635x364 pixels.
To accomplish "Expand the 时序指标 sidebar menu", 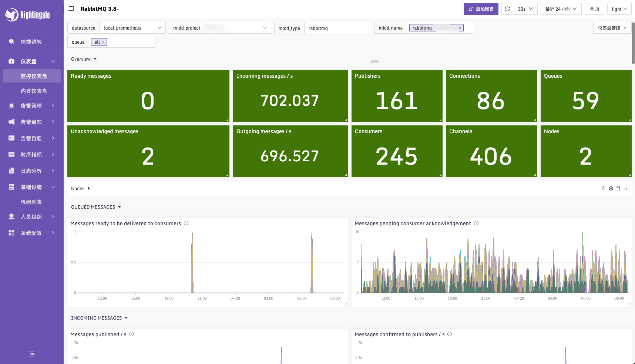I will tap(32, 154).
